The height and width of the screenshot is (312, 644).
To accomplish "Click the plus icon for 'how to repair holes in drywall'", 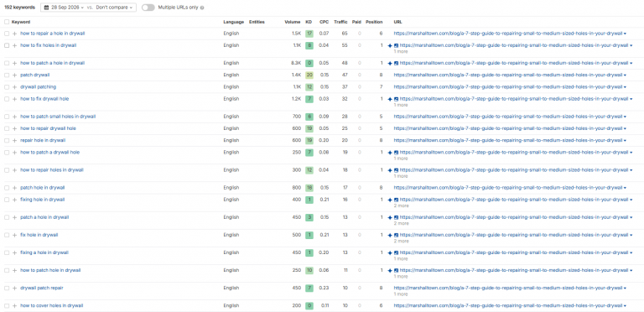I will (x=15, y=170).
